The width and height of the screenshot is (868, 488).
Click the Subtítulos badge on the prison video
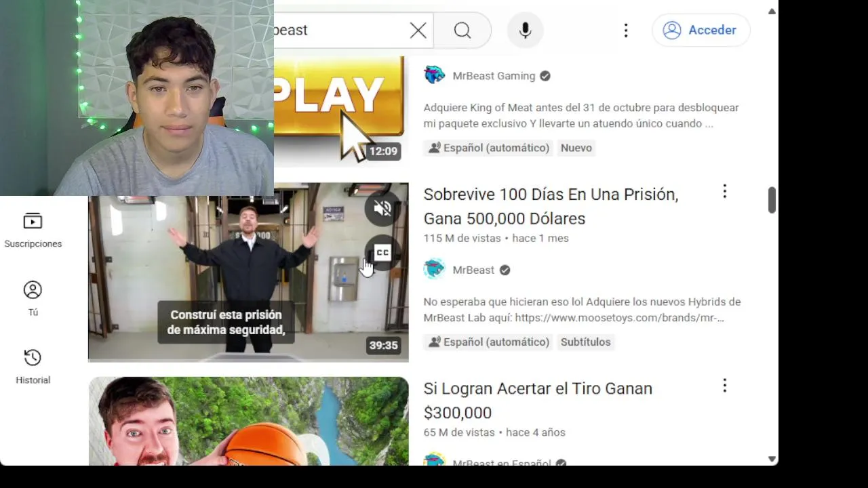(585, 342)
